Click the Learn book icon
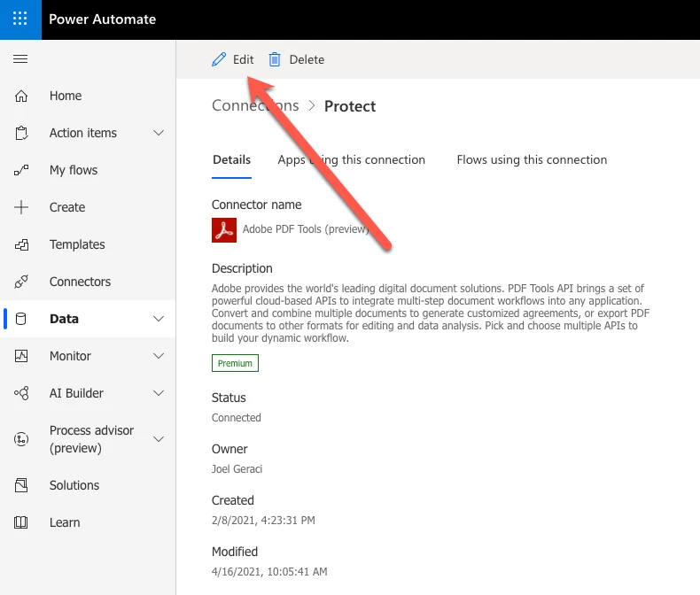700x595 pixels. point(21,522)
